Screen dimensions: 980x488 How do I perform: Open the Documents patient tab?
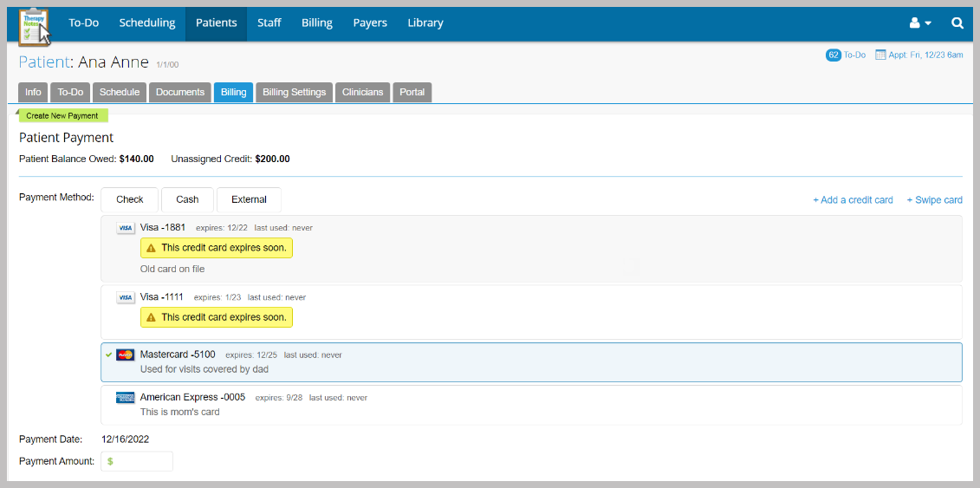[180, 92]
